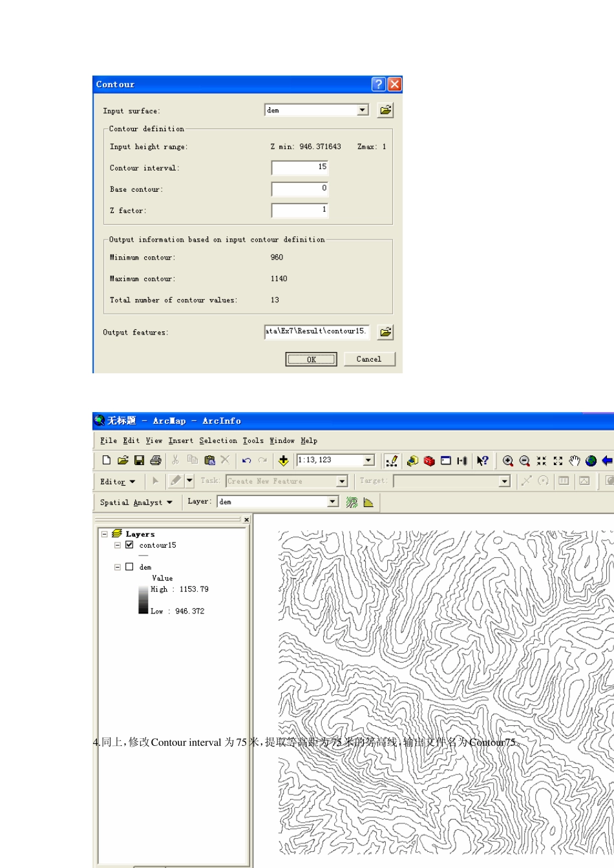This screenshot has height=868, width=614.
Task: Collapse the Layers data frame tree
Action: pos(104,534)
